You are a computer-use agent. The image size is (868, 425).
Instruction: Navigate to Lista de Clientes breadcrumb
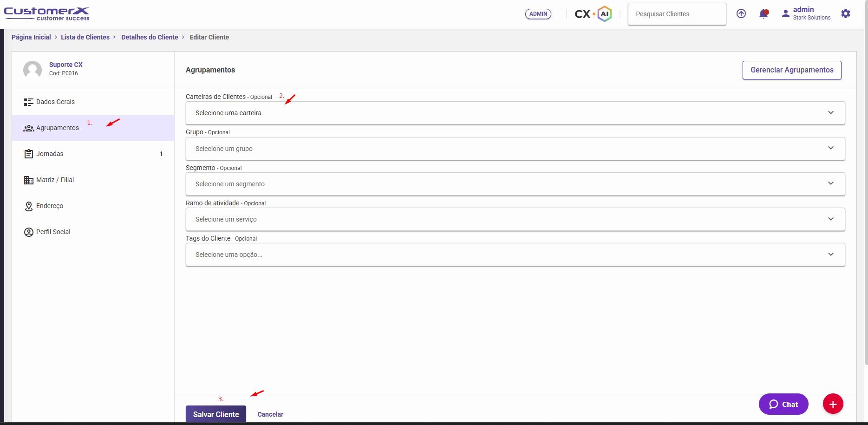[85, 37]
